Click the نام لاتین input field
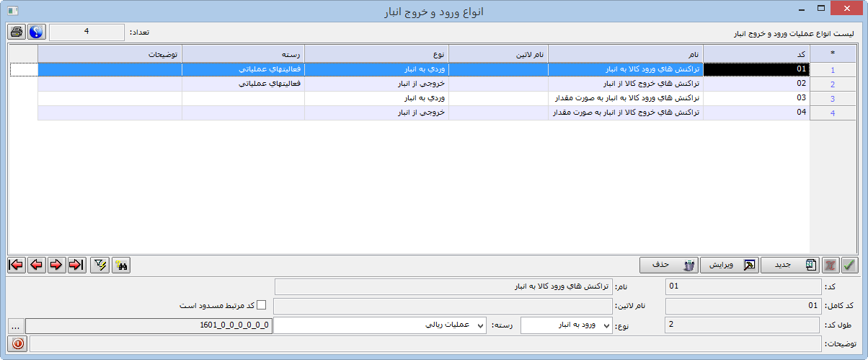Screen dimensions: 868x360 pyautogui.click(x=444, y=306)
